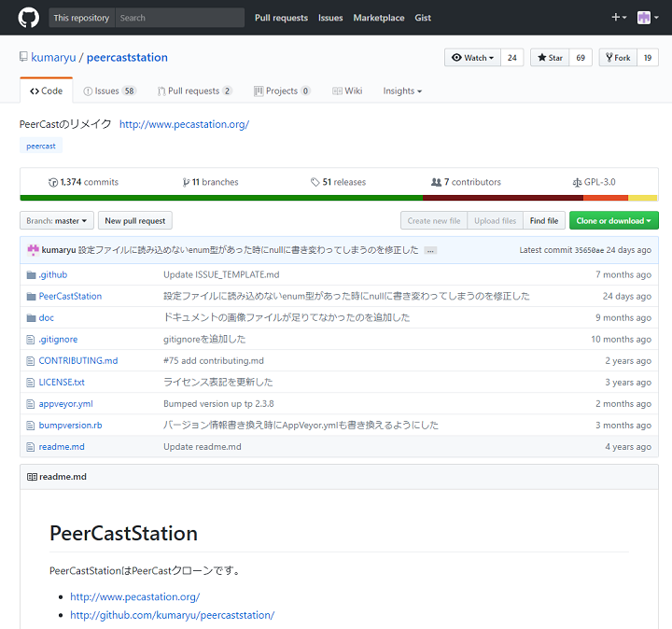Open the Update ISSUE_TEMPLATE.md commit message

pyautogui.click(x=221, y=274)
